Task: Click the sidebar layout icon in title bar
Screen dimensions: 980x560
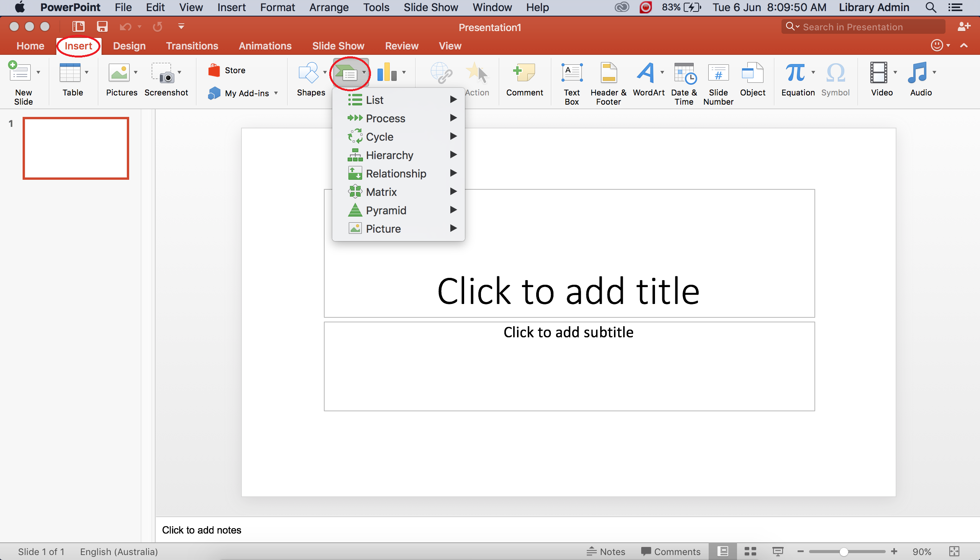Action: coord(78,26)
